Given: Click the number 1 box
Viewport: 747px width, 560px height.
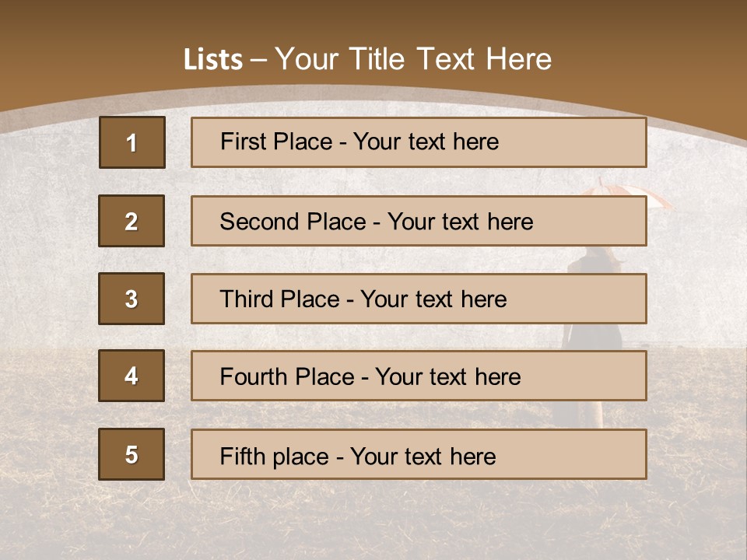Looking at the screenshot, I should coord(132,142).
